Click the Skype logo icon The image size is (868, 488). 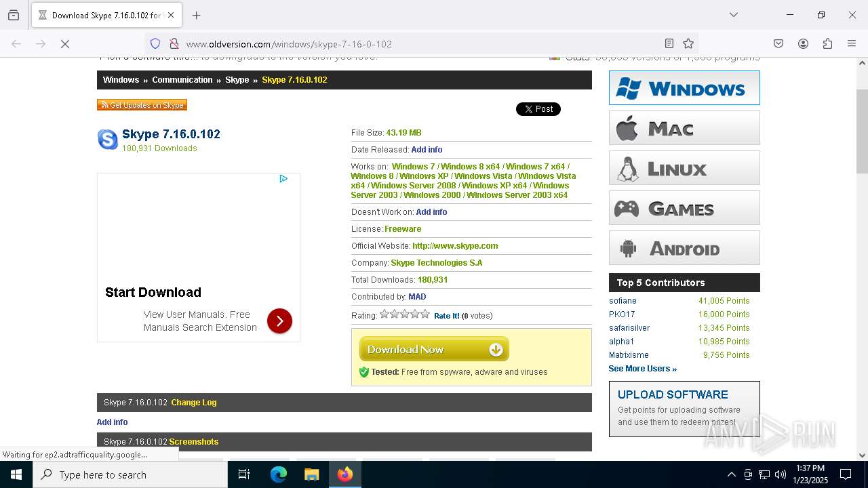click(108, 140)
